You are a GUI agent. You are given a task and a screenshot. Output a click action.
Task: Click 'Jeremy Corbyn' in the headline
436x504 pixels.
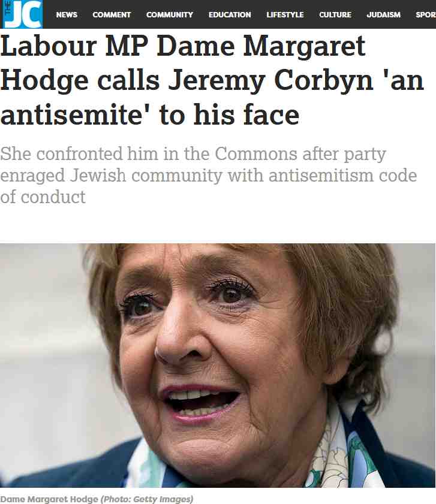tap(271, 81)
